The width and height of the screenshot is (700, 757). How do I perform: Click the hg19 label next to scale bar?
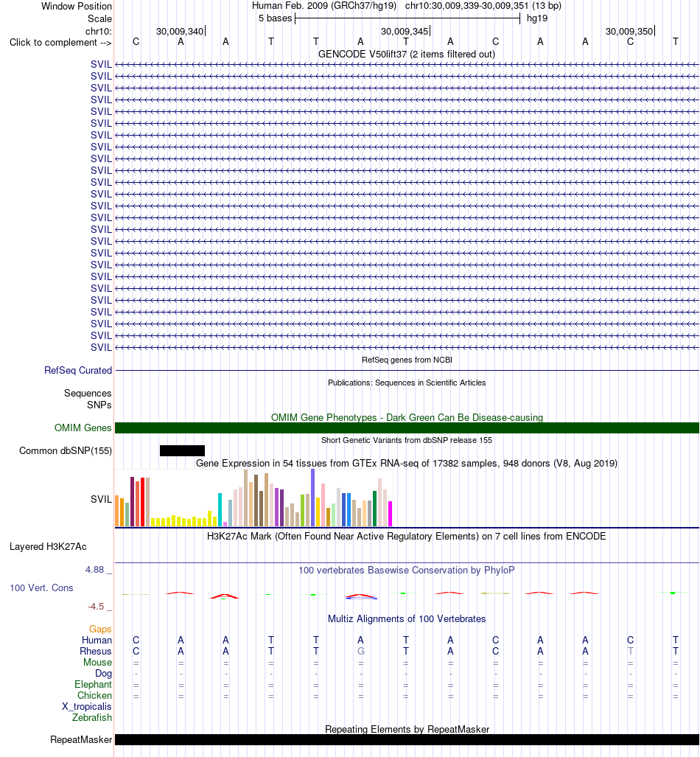537,18
